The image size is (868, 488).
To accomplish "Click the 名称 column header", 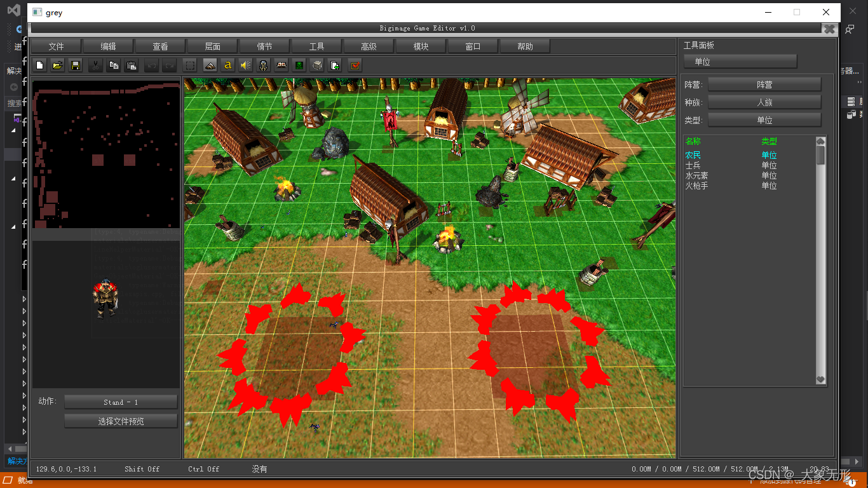I will (x=693, y=141).
